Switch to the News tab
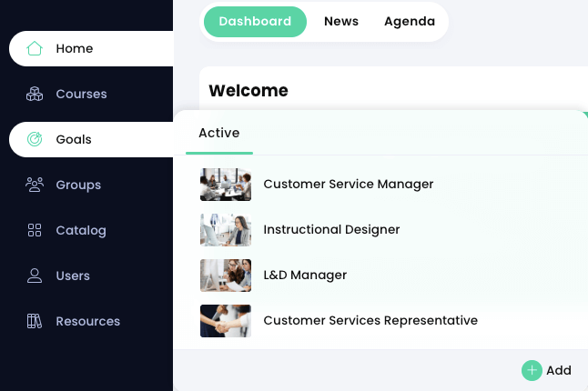 click(x=341, y=21)
